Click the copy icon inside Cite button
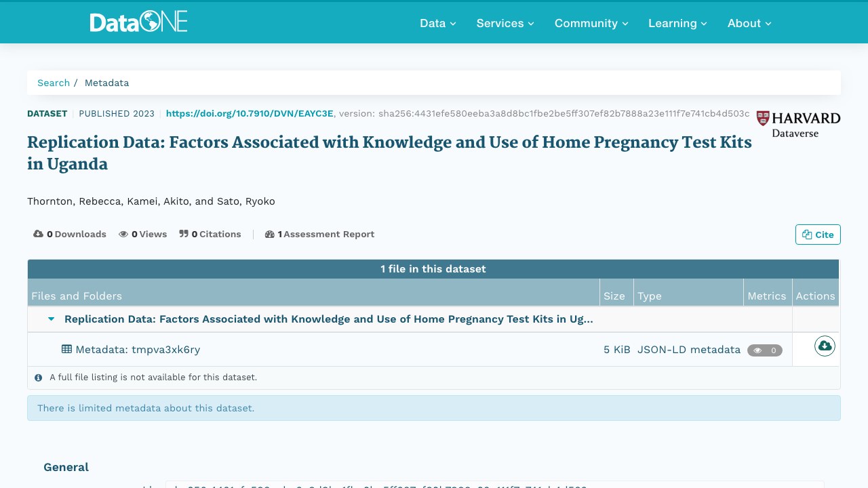Image resolution: width=868 pixels, height=488 pixels. [x=807, y=235]
